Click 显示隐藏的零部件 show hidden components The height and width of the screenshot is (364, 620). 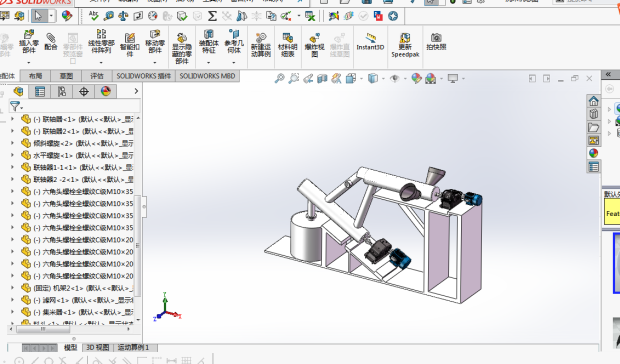181,48
